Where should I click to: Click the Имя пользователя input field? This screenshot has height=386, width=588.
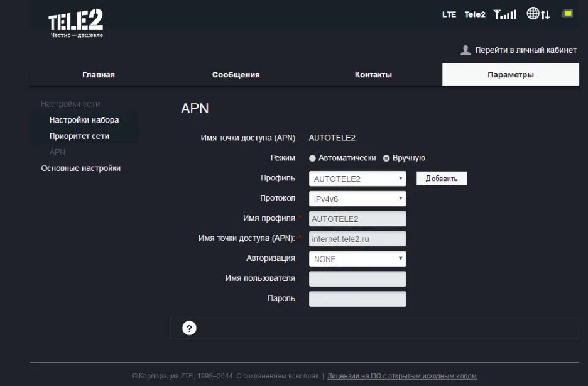(x=357, y=279)
